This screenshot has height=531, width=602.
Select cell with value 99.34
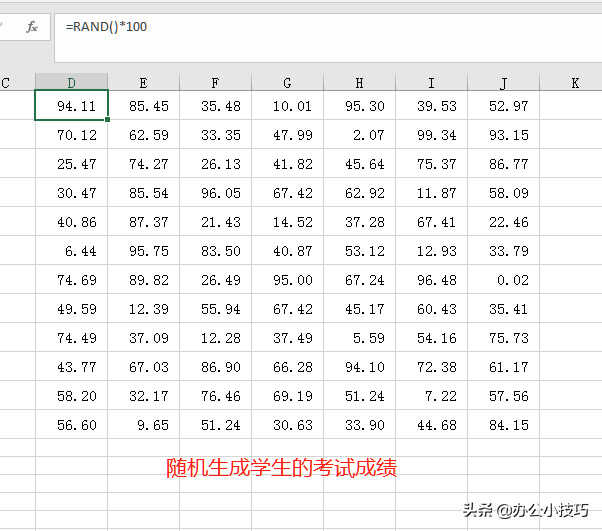(431, 134)
